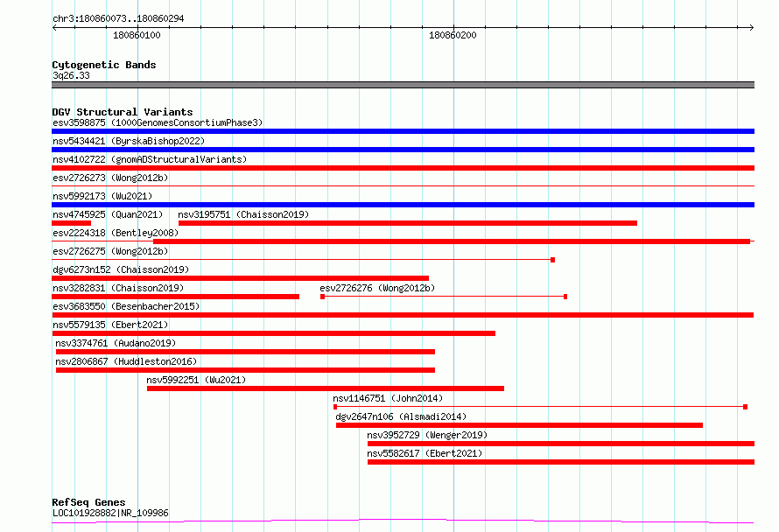Select the red bar under nsv3282831
This screenshot has height=532, width=779.
[175, 297]
